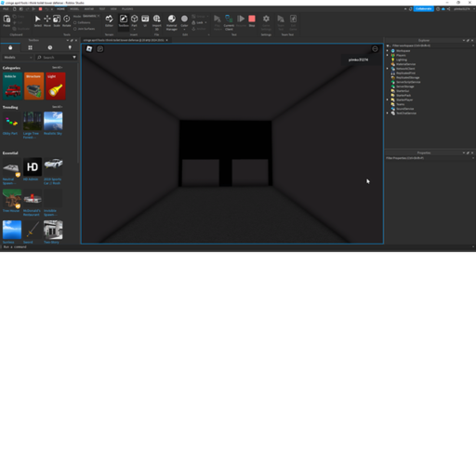Open the Terrain Editor
The height and width of the screenshot is (476, 476).
tap(109, 20)
